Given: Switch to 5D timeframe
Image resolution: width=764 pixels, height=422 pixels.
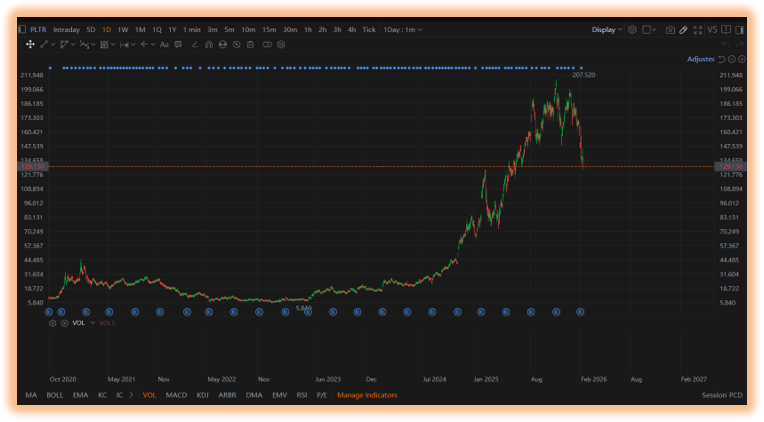Looking at the screenshot, I should tap(91, 30).
